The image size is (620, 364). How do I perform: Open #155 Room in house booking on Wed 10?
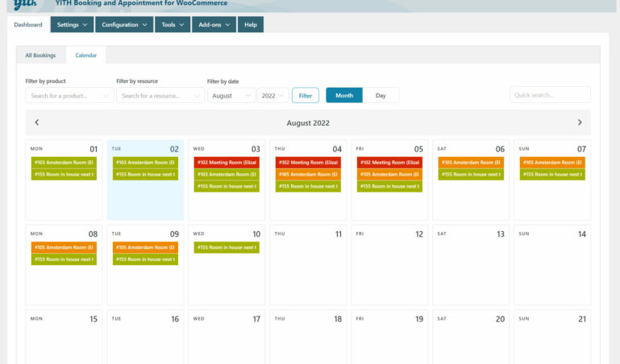[227, 247]
